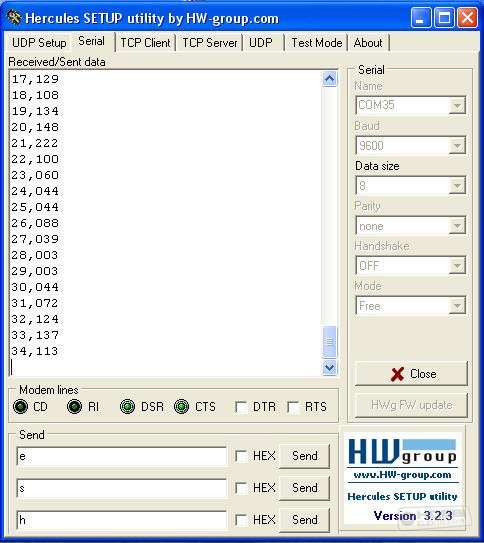Image resolution: width=484 pixels, height=543 pixels.
Task: Click the Hercules app icon in title bar
Action: pyautogui.click(x=14, y=17)
